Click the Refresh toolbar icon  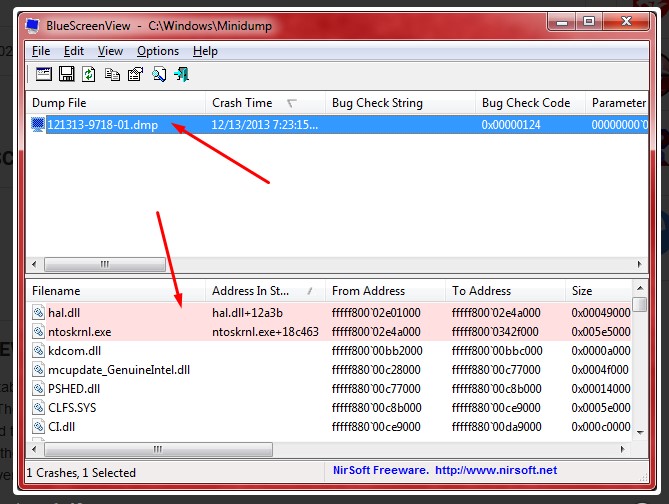click(x=89, y=74)
